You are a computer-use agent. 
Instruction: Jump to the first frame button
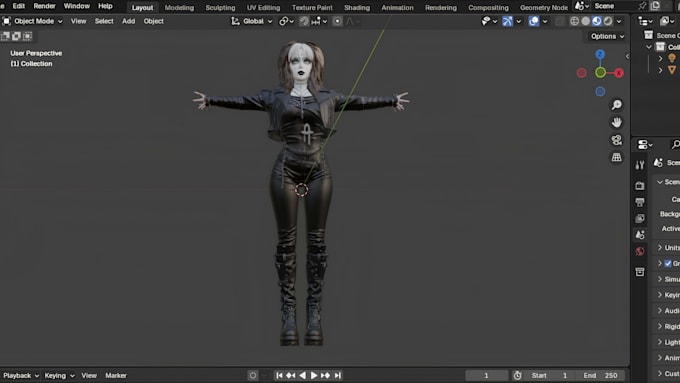click(x=279, y=375)
